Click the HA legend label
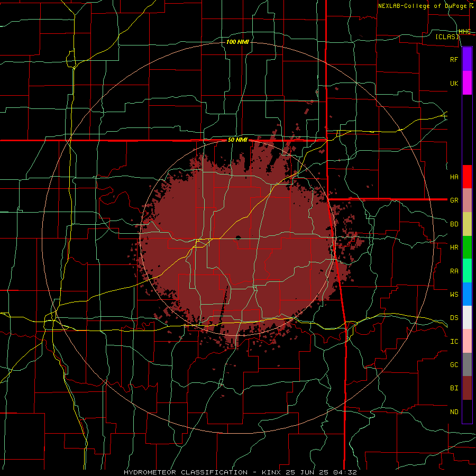 tap(454, 177)
